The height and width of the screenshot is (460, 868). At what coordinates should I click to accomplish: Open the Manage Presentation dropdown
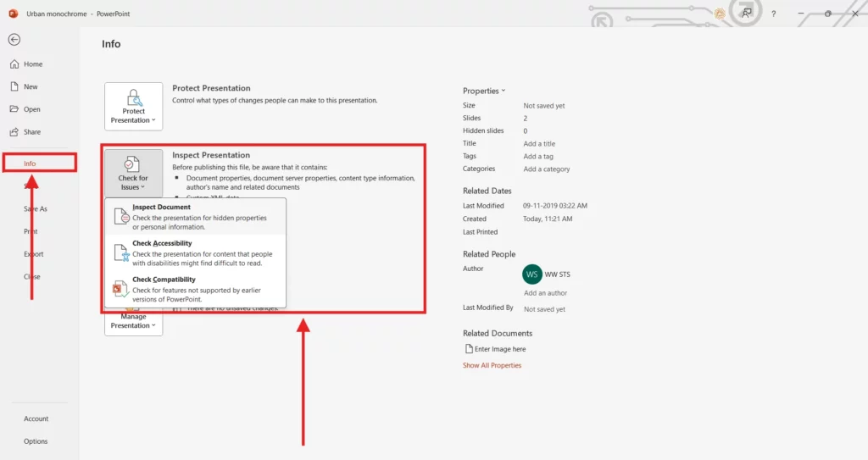134,322
